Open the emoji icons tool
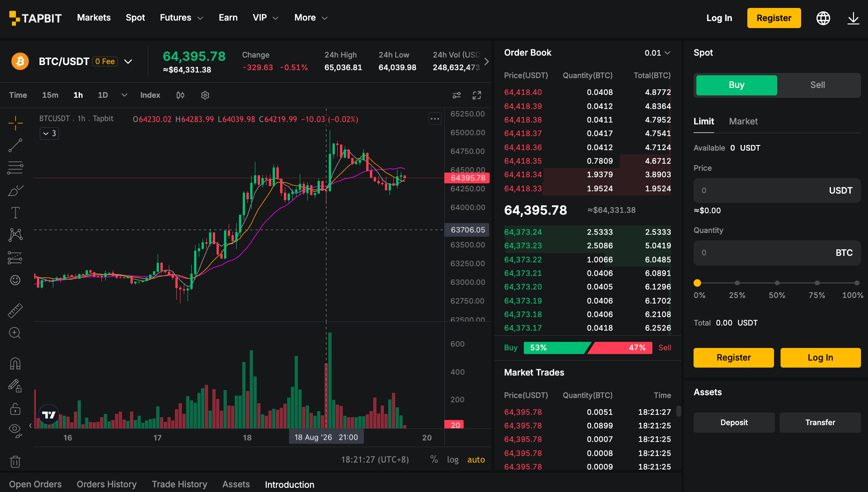 [15, 280]
